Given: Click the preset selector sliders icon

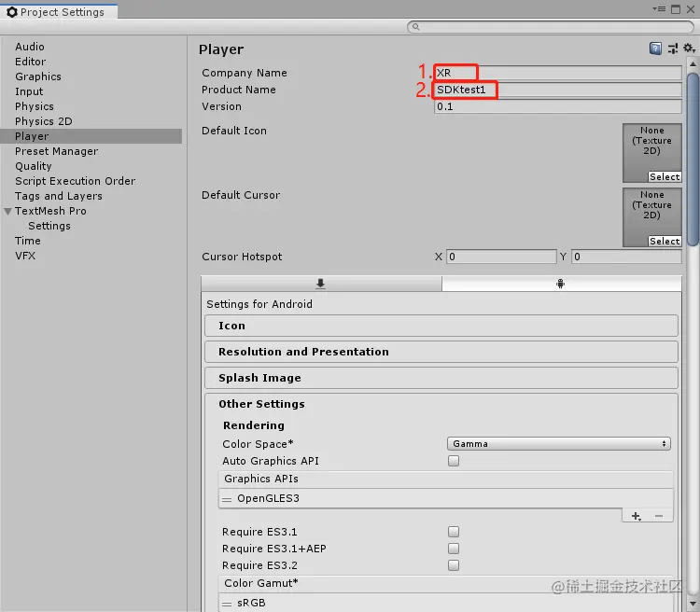Looking at the screenshot, I should (x=673, y=49).
